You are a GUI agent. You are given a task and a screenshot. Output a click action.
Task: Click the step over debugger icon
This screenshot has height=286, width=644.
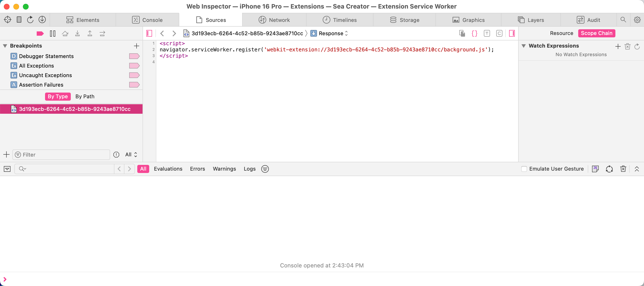click(65, 34)
